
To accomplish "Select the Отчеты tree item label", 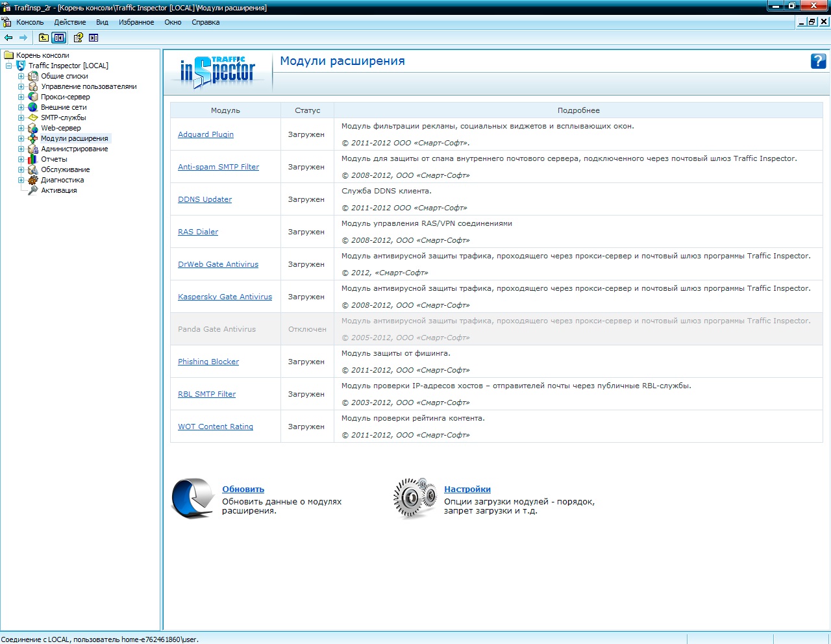I will [x=54, y=159].
